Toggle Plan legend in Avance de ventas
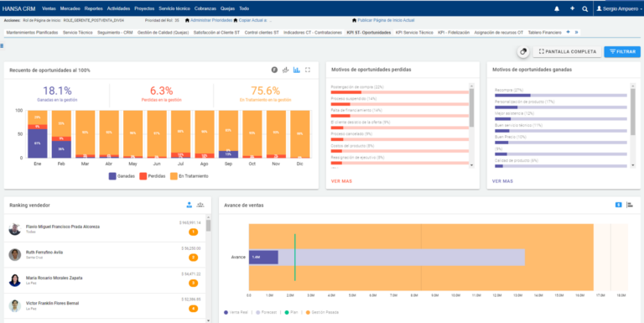Image resolution: width=644 pixels, height=323 pixels. (292, 313)
